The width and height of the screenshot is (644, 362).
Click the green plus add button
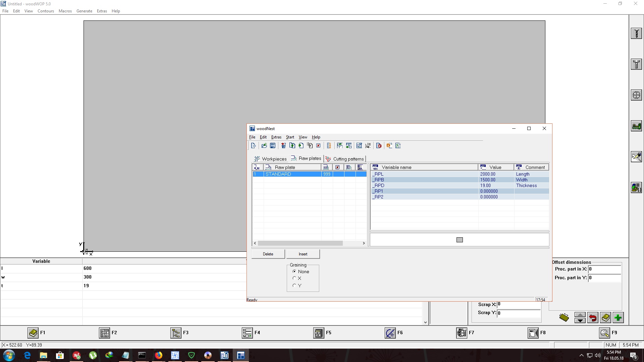pos(618,317)
